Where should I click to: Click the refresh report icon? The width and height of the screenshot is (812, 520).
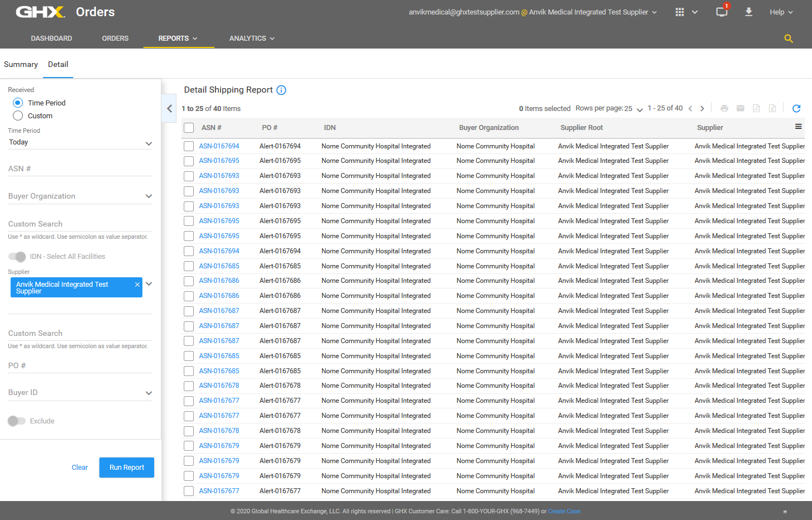(x=796, y=108)
